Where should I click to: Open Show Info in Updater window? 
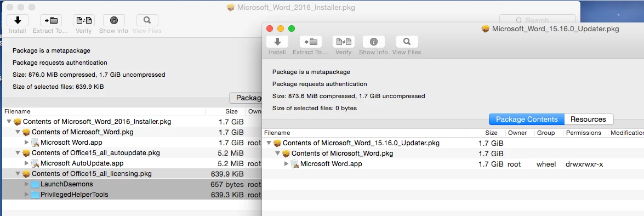(373, 42)
